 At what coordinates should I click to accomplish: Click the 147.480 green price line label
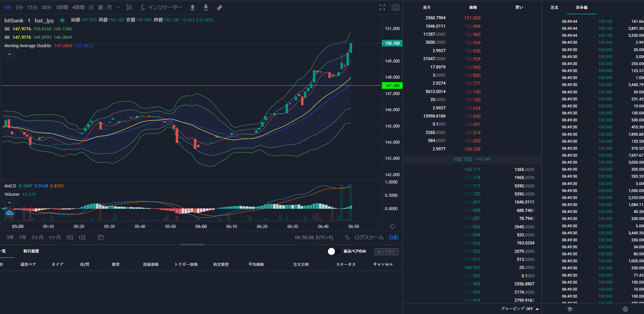(x=392, y=86)
